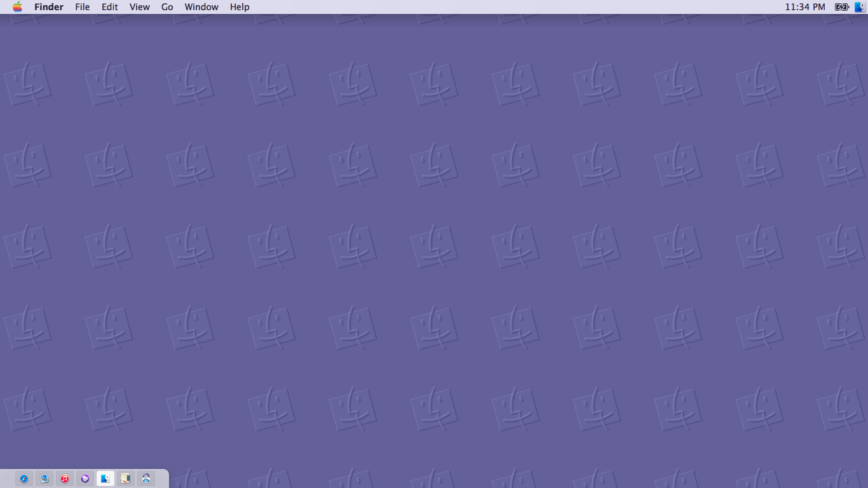Open the Help menu
Viewport: 868px width, 488px height.
[x=240, y=7]
